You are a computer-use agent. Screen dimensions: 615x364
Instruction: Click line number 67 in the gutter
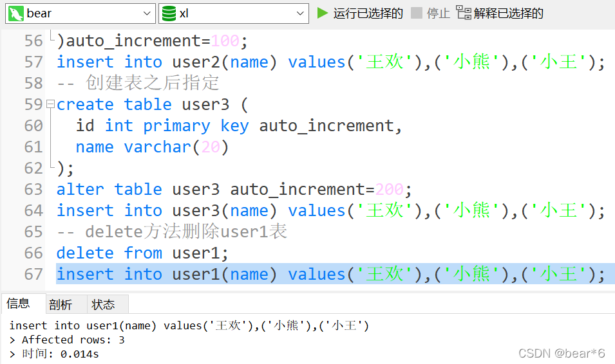tap(33, 274)
